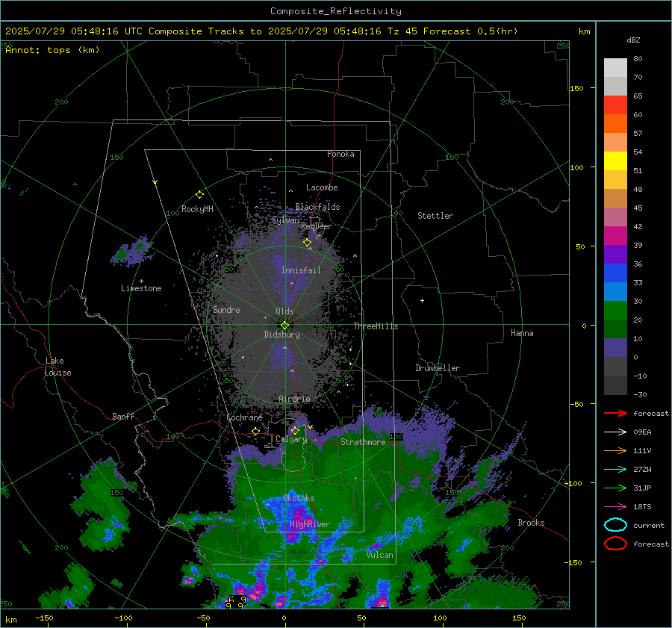Click the HighRiver label on map

click(x=309, y=524)
